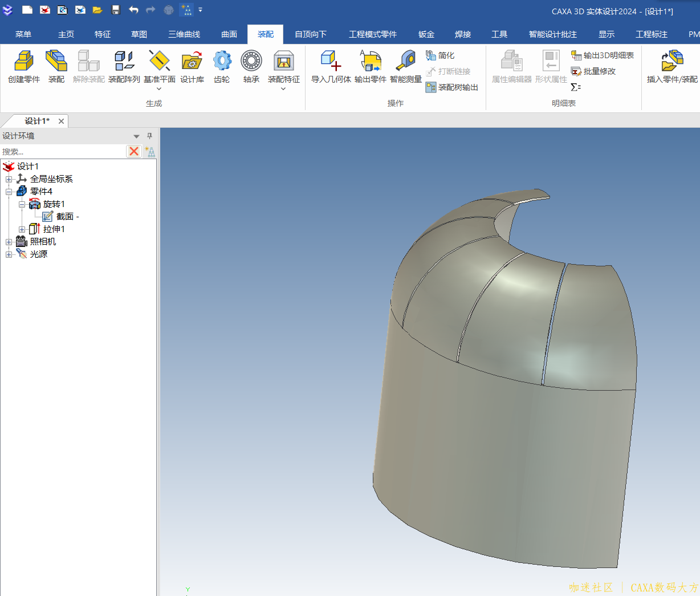Close the Design 1* (设计1*) document tab
This screenshot has width=700, height=596.
tap(61, 121)
